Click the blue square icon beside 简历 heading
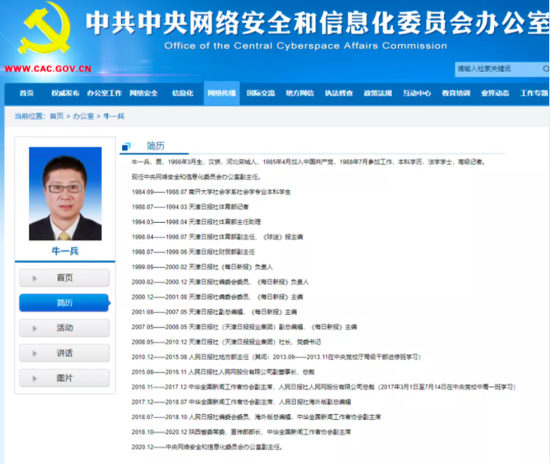This screenshot has height=464, width=550. (126, 147)
